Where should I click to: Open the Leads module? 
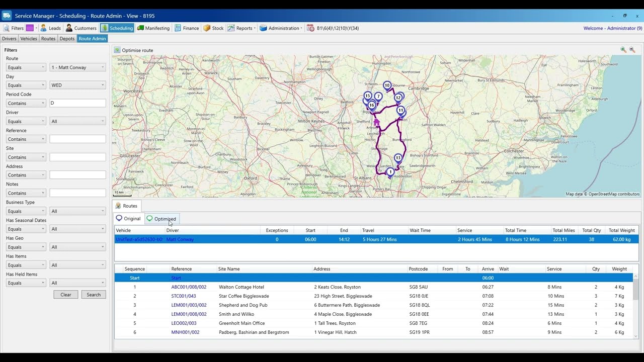point(51,28)
